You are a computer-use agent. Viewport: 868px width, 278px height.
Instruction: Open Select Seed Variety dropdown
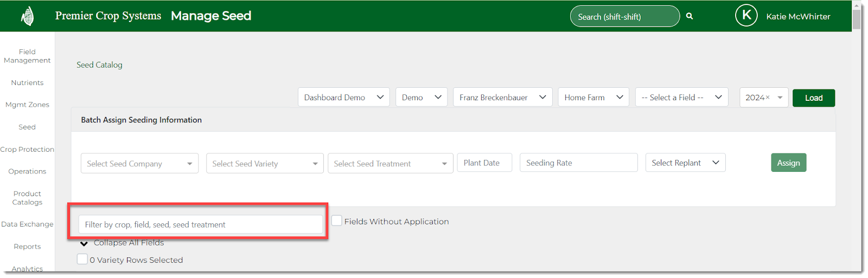(265, 163)
